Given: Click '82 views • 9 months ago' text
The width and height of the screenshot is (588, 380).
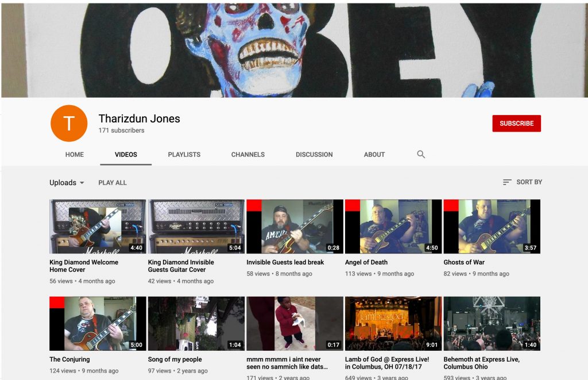Looking at the screenshot, I should (476, 274).
